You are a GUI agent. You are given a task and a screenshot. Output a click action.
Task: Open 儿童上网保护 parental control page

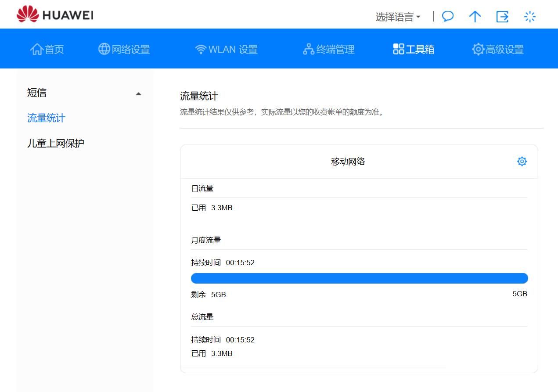(x=56, y=144)
